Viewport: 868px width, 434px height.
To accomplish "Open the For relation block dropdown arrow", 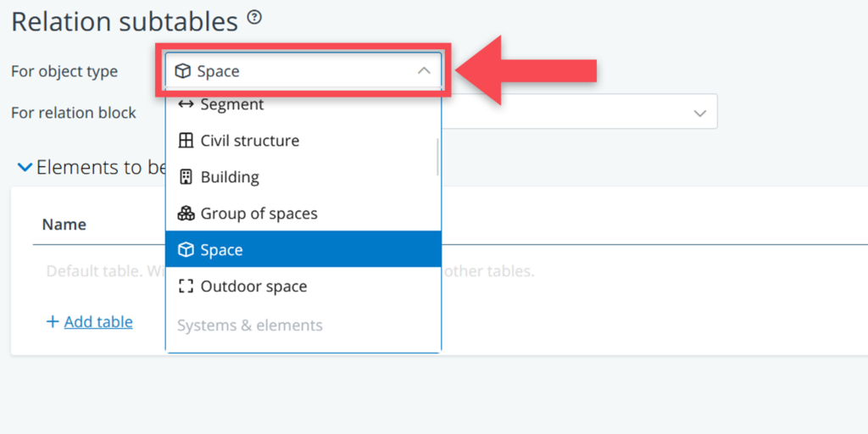I will tap(700, 113).
